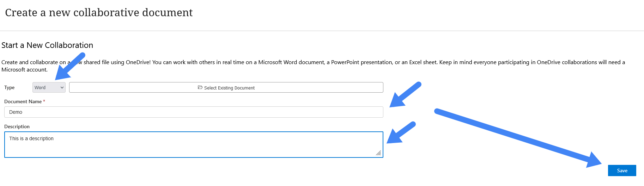Click the 'Document Name' label
This screenshot has height=186, width=644.
click(23, 101)
